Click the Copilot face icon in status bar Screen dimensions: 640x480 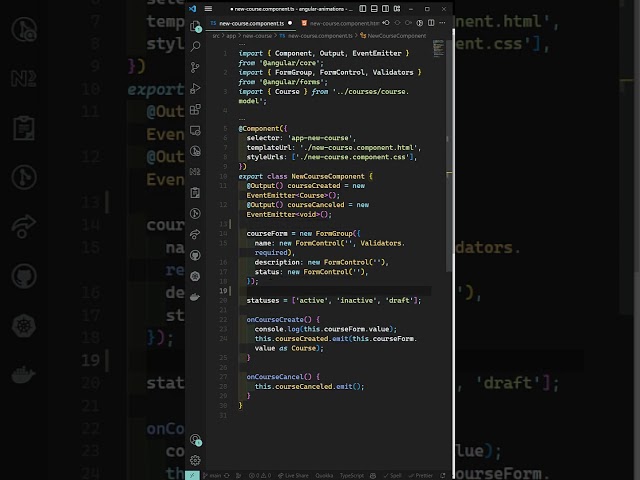[x=373, y=476]
